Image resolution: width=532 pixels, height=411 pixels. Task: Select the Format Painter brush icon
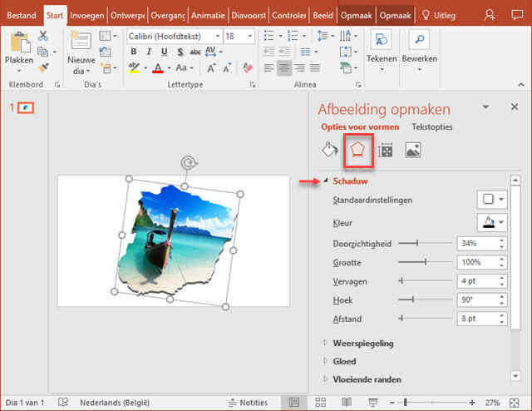click(x=43, y=67)
